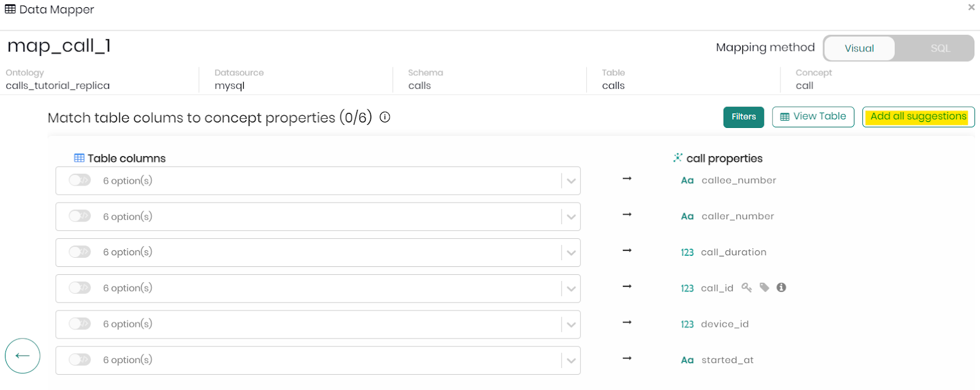Open the View Table button
The image size is (980, 390).
click(813, 116)
